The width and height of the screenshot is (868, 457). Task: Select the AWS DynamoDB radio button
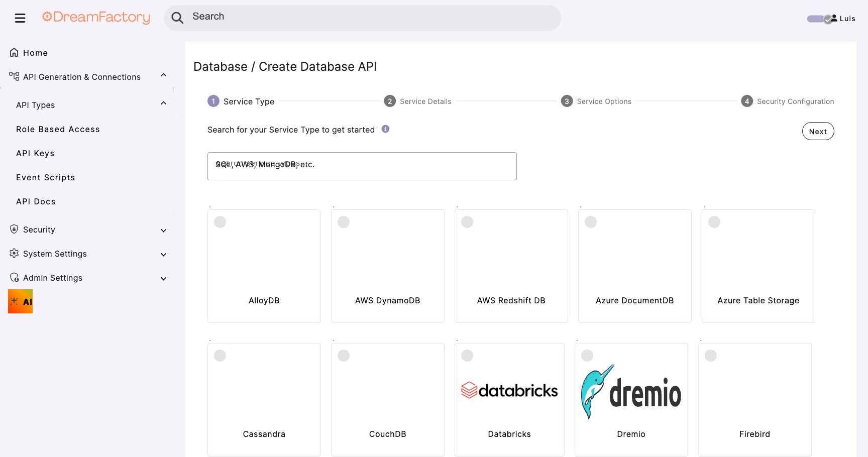click(344, 221)
